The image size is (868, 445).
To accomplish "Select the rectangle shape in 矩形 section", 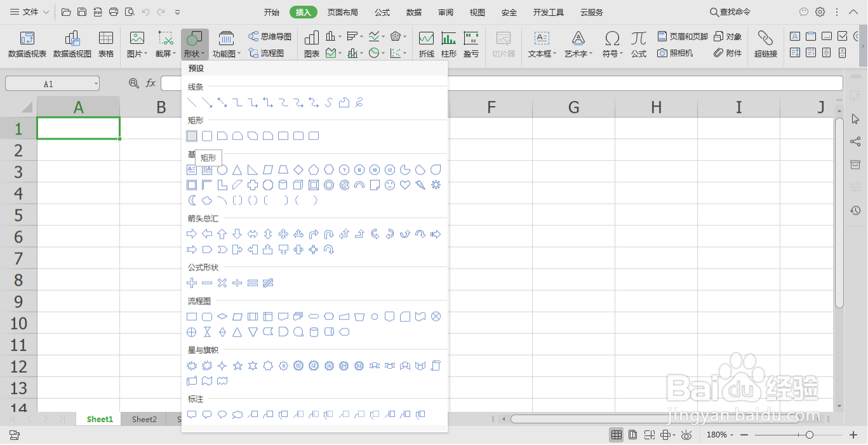I will [x=192, y=136].
